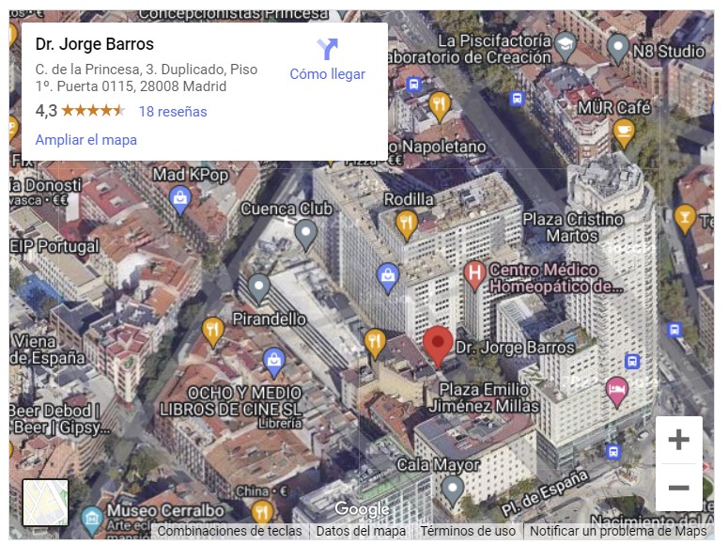This screenshot has height=560, width=728.
Task: Click the EIP Portugal label
Action: [x=54, y=246]
